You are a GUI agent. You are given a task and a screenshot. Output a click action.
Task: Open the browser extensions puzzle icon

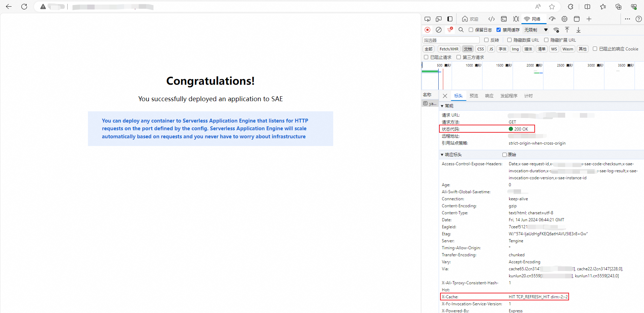tap(571, 7)
